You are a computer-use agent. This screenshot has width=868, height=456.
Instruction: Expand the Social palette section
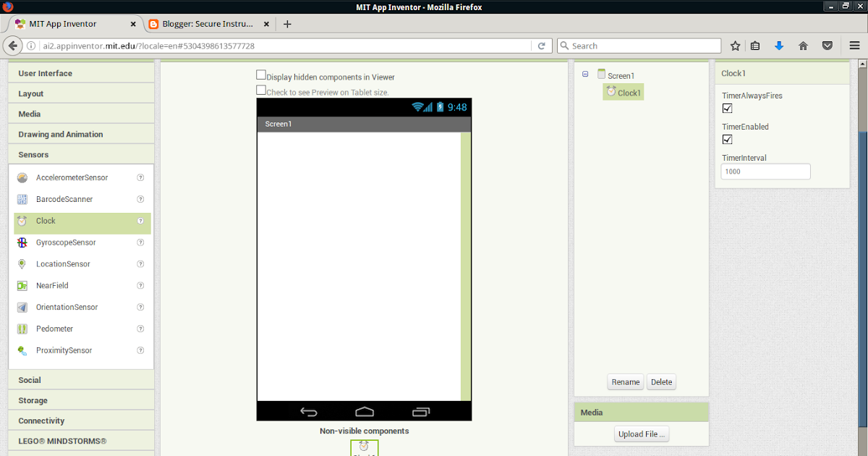(80, 379)
